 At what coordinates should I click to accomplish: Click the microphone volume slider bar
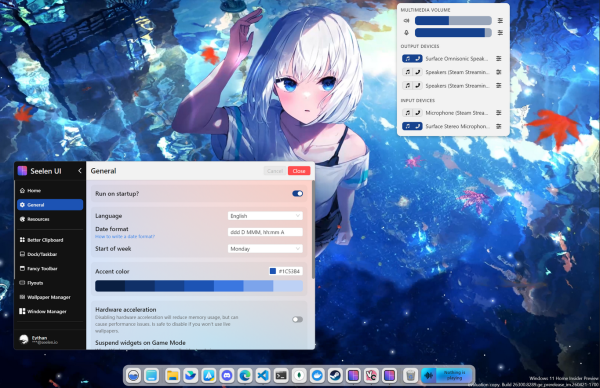point(453,33)
